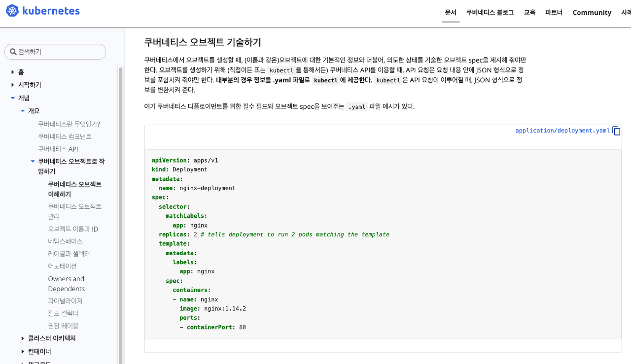Open 쿠버네티스 API sidebar page

point(58,149)
